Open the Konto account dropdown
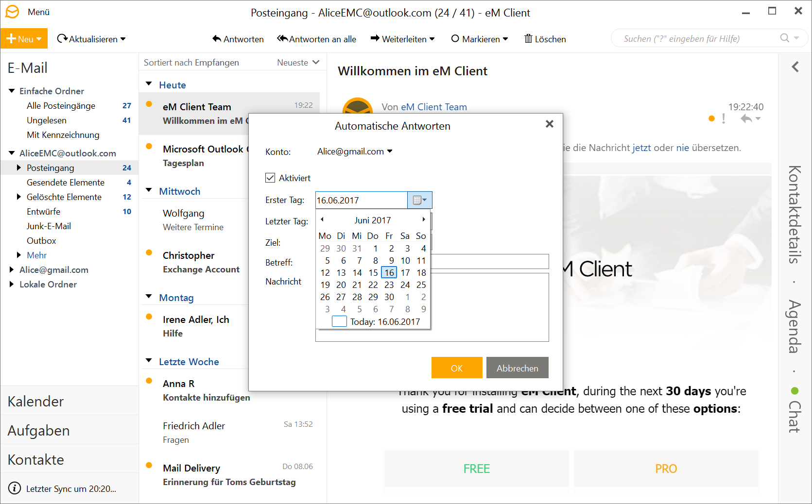Screen dimensions: 812x504 coord(355,151)
